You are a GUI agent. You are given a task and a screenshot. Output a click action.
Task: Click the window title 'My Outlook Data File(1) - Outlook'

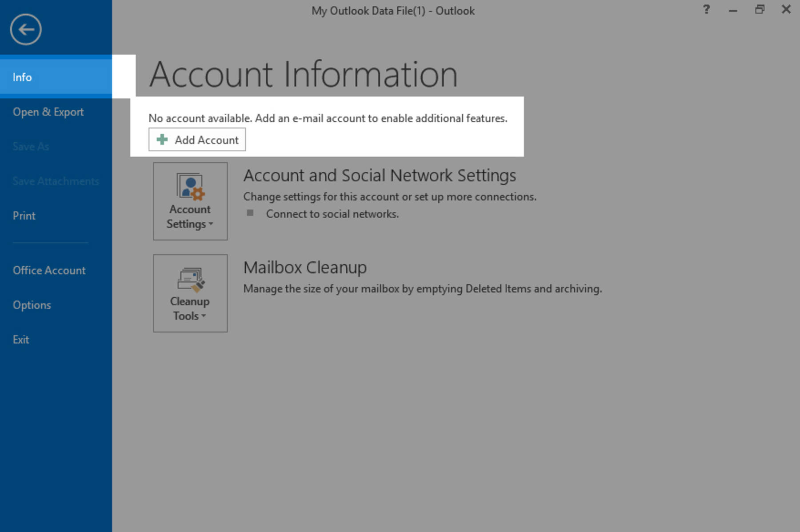click(x=393, y=11)
